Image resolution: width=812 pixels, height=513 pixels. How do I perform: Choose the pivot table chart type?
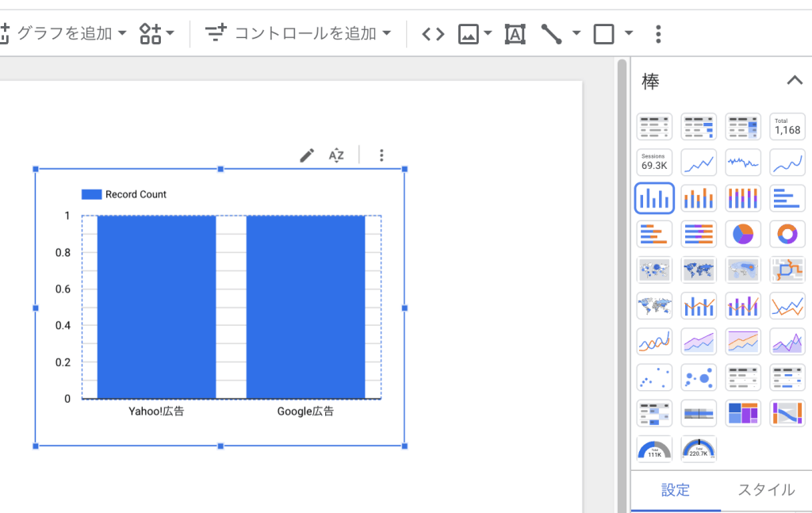743,377
